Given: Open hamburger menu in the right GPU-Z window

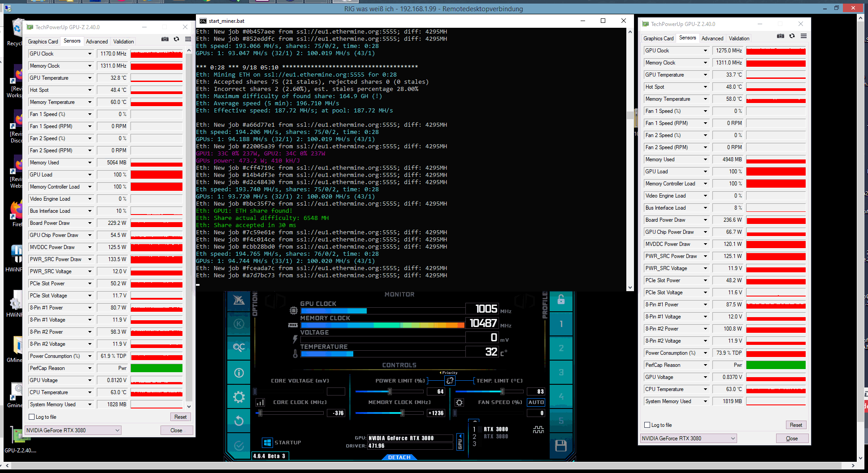Looking at the screenshot, I should [804, 36].
